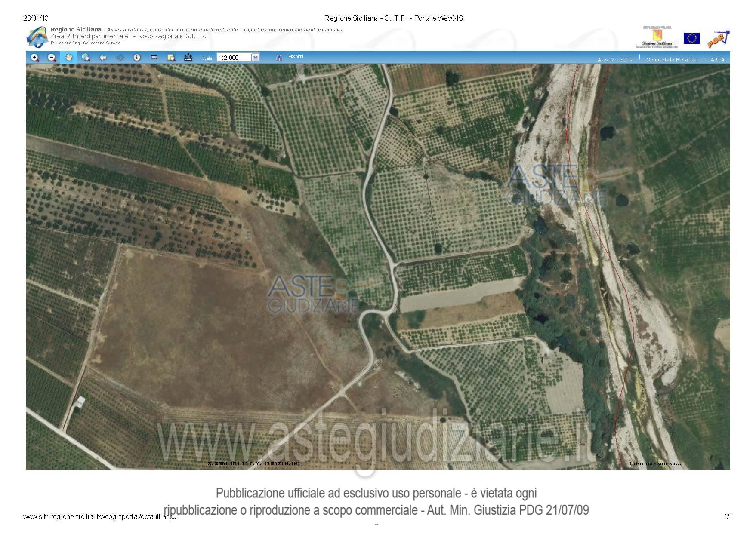The height and width of the screenshot is (534, 756).
Task: Open the Area 2 - SITR link
Action: pyautogui.click(x=615, y=60)
